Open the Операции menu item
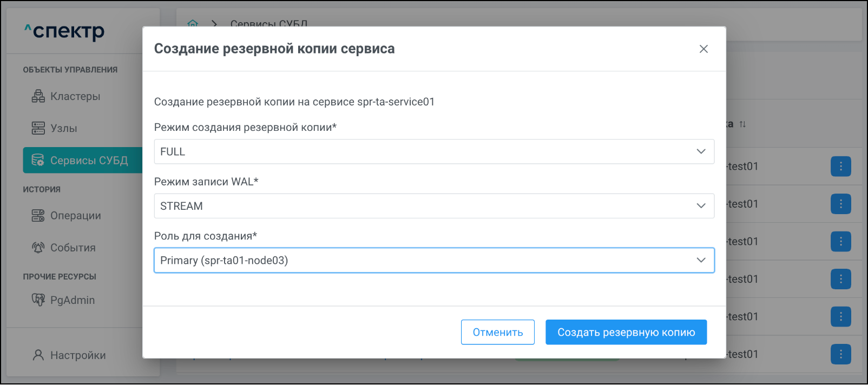The height and width of the screenshot is (385, 868). tap(75, 216)
